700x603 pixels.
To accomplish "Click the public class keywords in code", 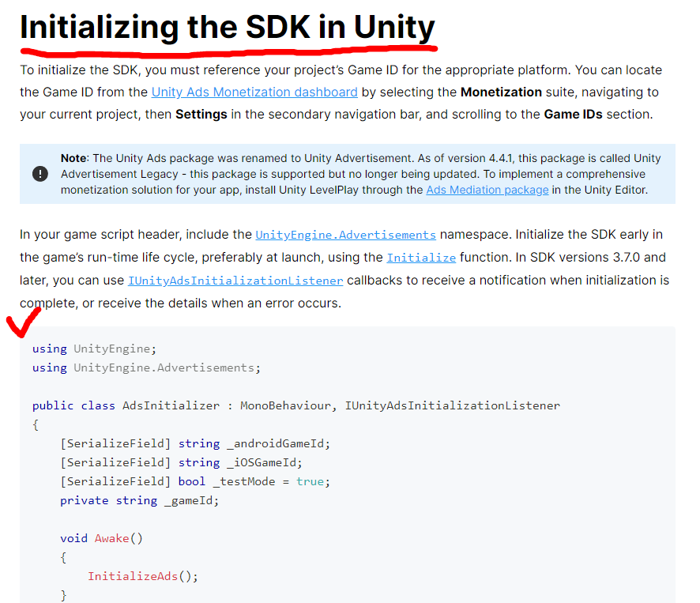I will (73, 405).
